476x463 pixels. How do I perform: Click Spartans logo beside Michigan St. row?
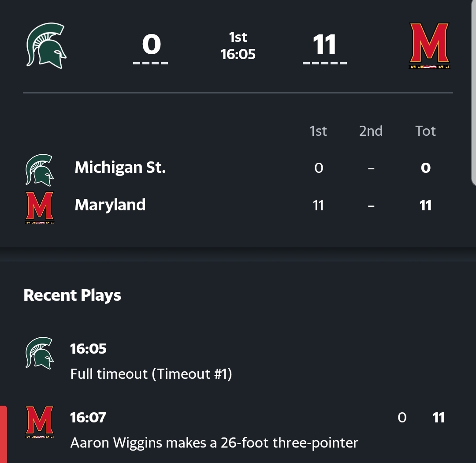tap(40, 169)
